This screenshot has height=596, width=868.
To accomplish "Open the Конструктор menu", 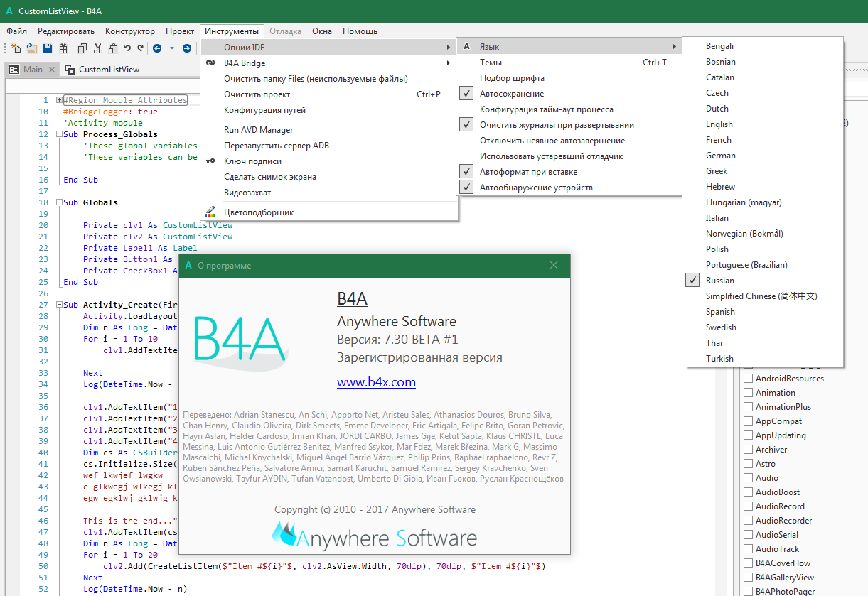I will point(130,31).
